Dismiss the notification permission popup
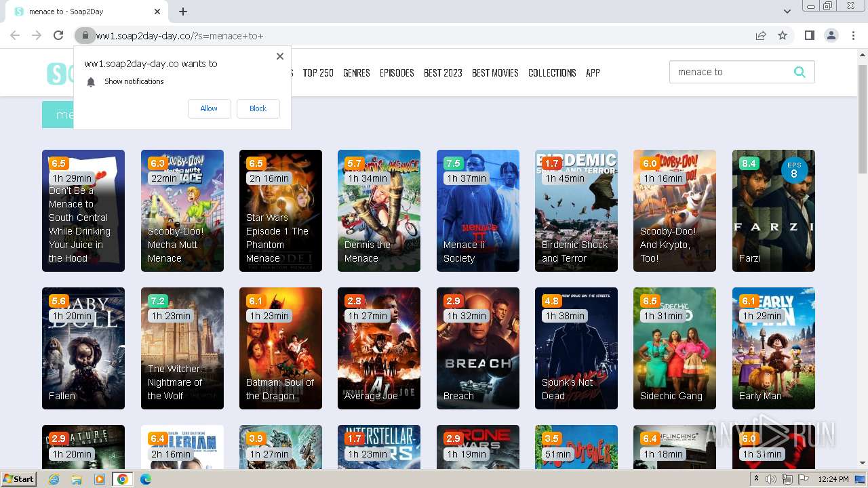The width and height of the screenshot is (868, 488). 280,56
